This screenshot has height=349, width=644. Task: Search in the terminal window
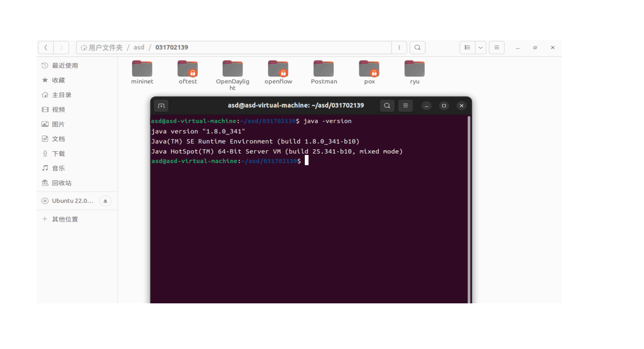387,106
